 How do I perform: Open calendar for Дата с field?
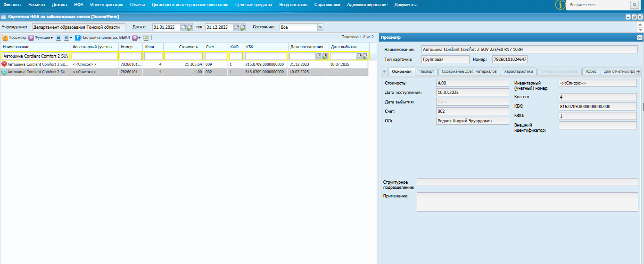tap(183, 27)
